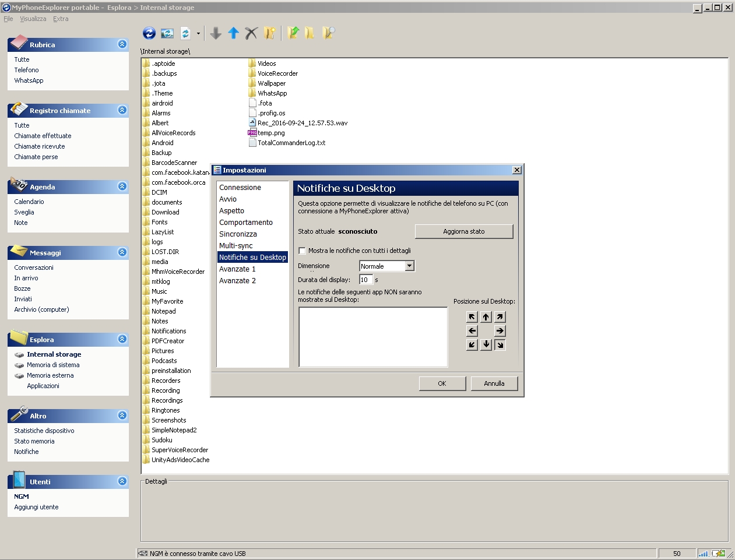The image size is (735, 560).
Task: Open the Visualizza menu
Action: [x=33, y=19]
